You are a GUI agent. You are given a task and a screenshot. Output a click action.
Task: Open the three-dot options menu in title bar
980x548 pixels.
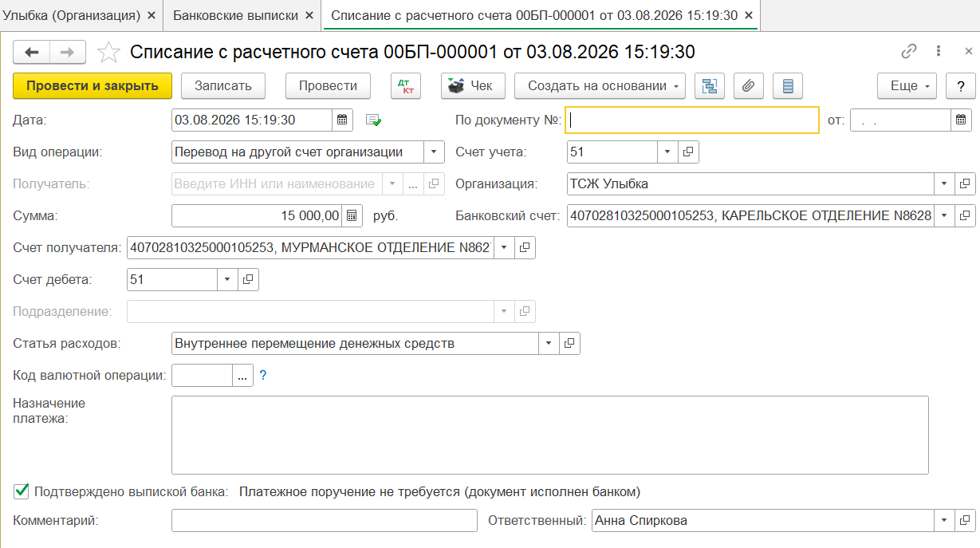coord(939,51)
